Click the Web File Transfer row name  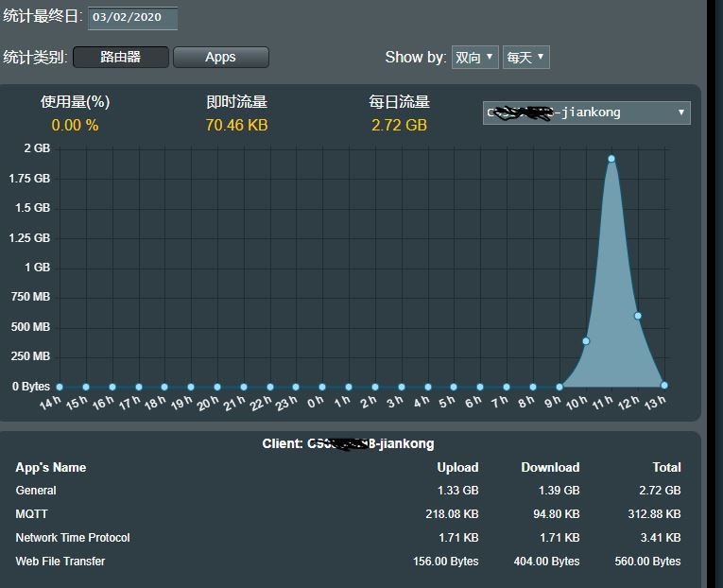60,562
